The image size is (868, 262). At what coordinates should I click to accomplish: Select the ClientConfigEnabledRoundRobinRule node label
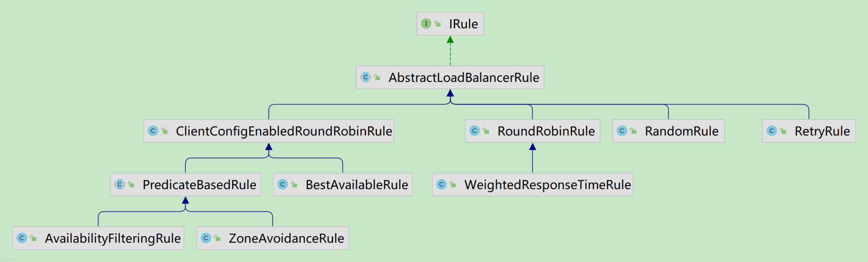pyautogui.click(x=284, y=131)
